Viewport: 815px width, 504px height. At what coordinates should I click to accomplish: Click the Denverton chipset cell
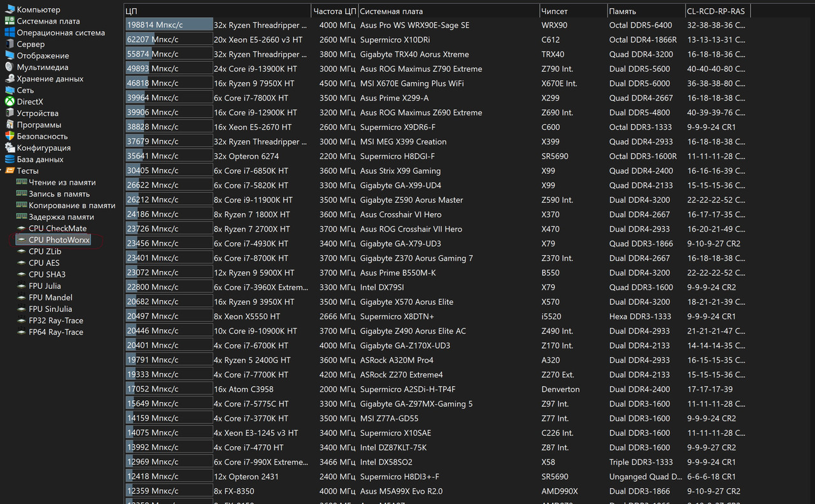[560, 389]
